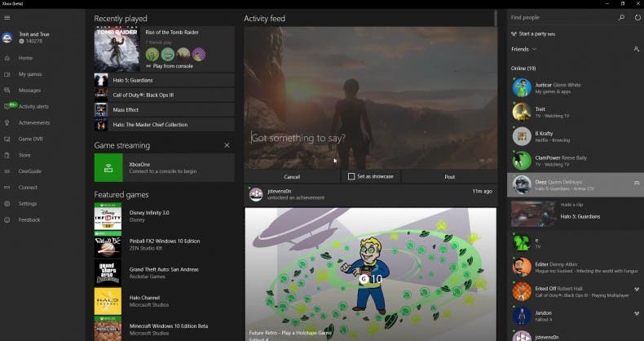Click Start a party beta
Image resolution: width=644 pixels, height=341 pixels.
(533, 34)
